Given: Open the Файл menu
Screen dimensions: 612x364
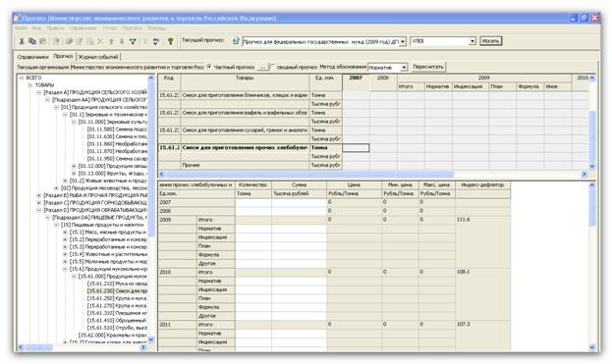Looking at the screenshot, I should point(21,28).
